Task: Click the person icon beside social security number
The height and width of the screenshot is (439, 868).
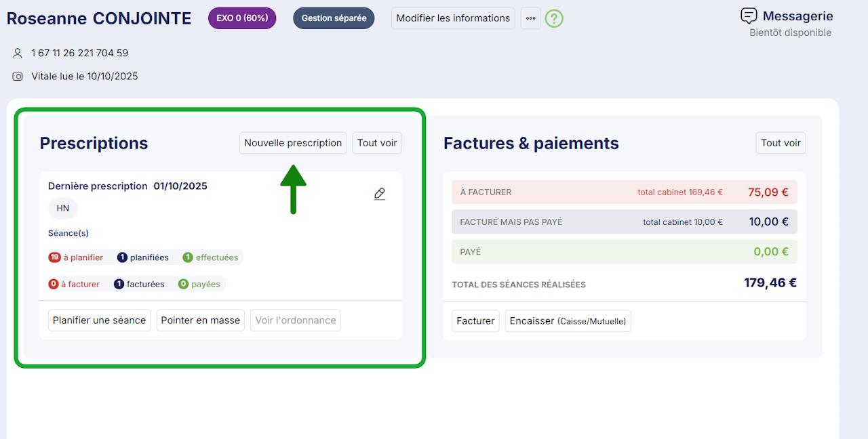Action: [x=18, y=53]
